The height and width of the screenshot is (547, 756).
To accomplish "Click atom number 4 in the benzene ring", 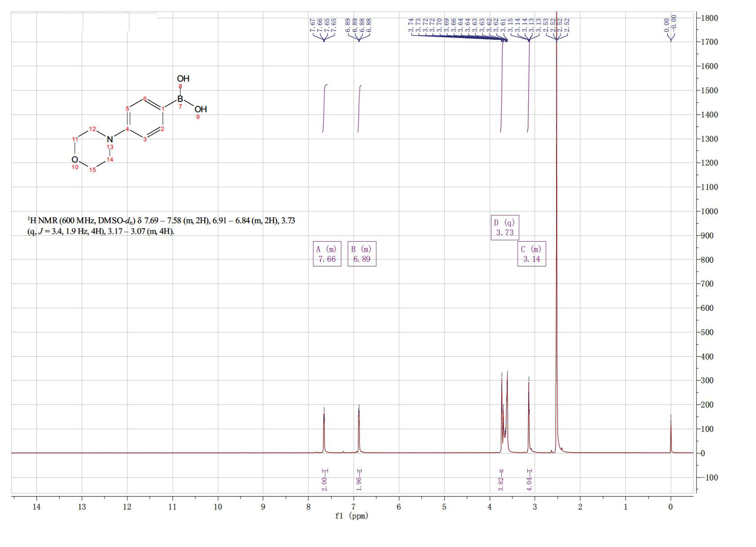I will coord(128,129).
